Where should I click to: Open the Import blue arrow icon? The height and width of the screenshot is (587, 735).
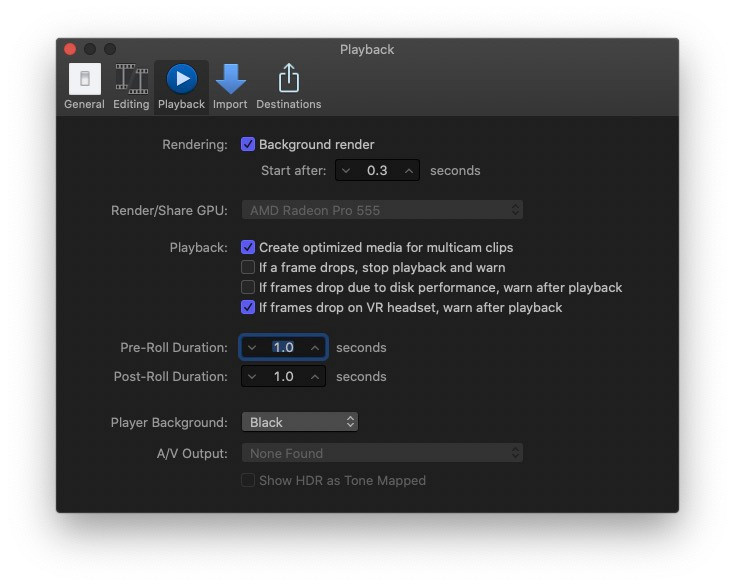231,79
